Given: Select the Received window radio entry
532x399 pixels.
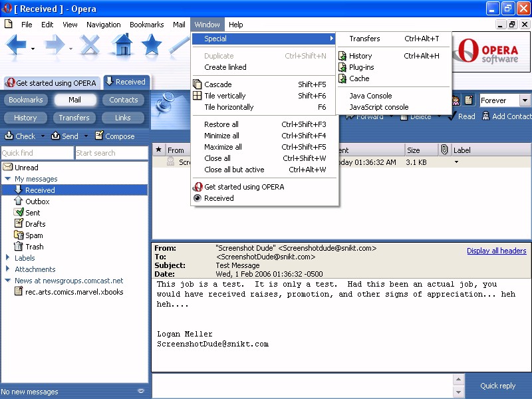Looking at the screenshot, I should coord(219,198).
